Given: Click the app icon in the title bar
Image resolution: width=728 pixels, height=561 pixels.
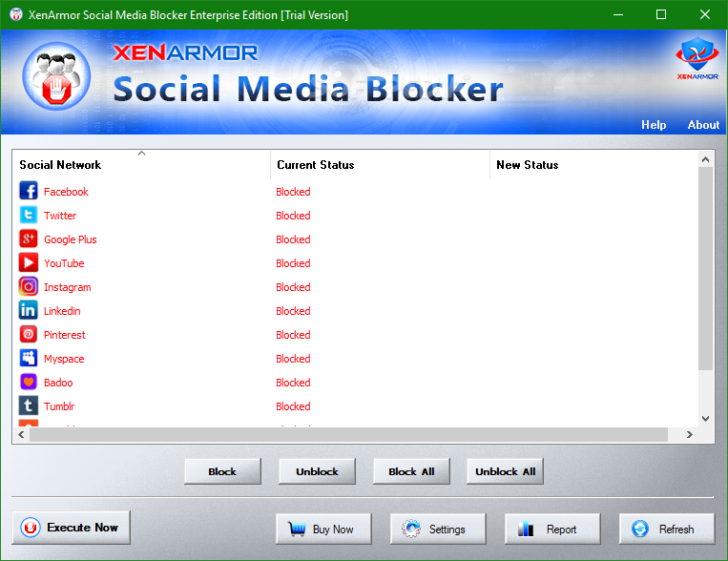Looking at the screenshot, I should click(x=16, y=14).
